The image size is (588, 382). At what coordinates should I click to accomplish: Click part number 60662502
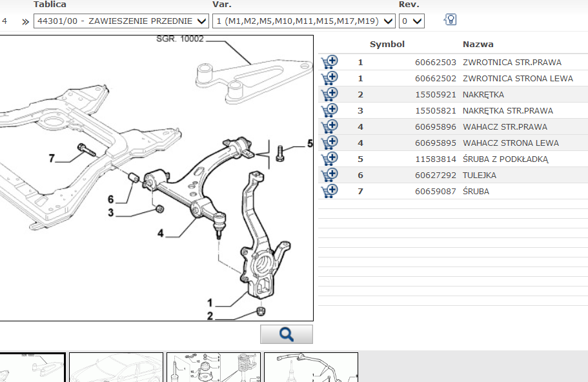click(436, 78)
